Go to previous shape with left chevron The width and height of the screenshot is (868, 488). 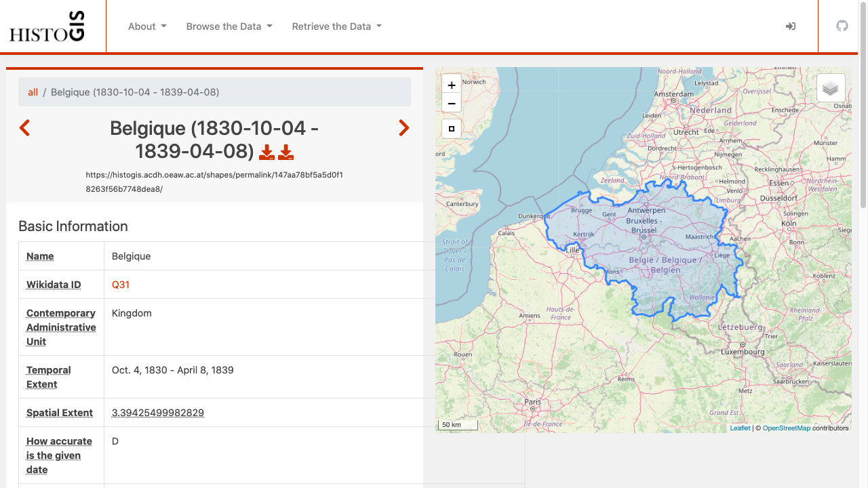[25, 128]
